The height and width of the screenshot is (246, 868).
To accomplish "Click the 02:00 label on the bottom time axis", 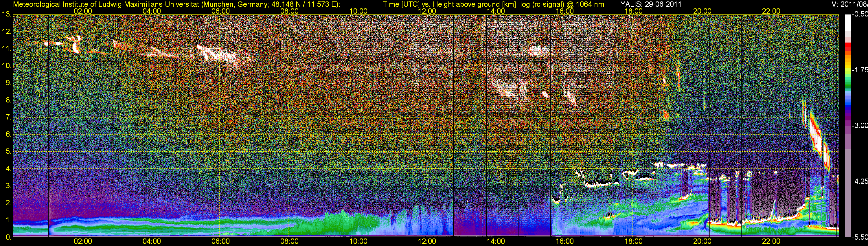I will pyautogui.click(x=83, y=242).
